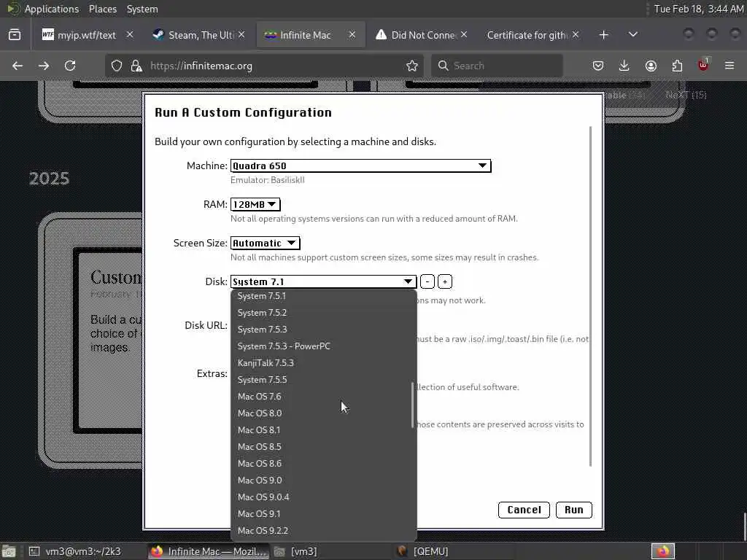The width and height of the screenshot is (747, 560).
Task: Select System 7.5.5 disk
Action: click(323, 379)
